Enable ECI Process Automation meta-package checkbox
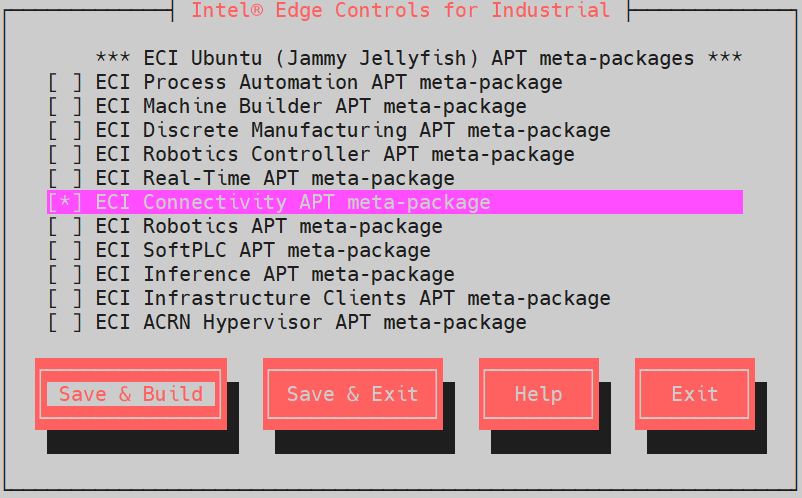This screenshot has width=802, height=498. [x=65, y=82]
